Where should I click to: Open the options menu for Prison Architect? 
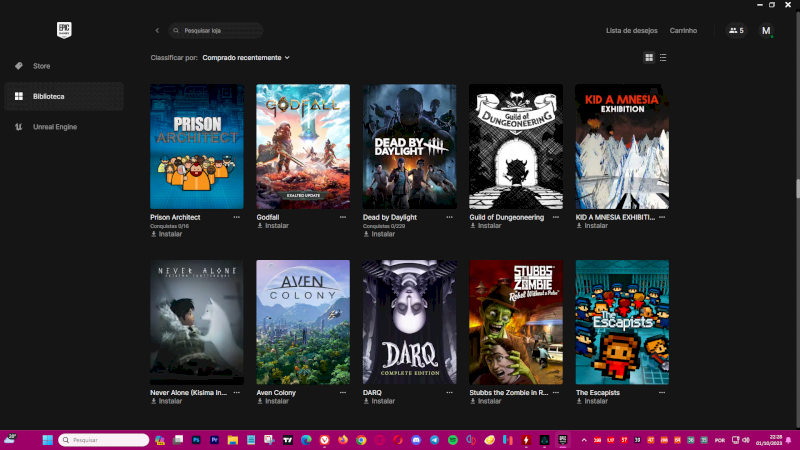click(237, 217)
